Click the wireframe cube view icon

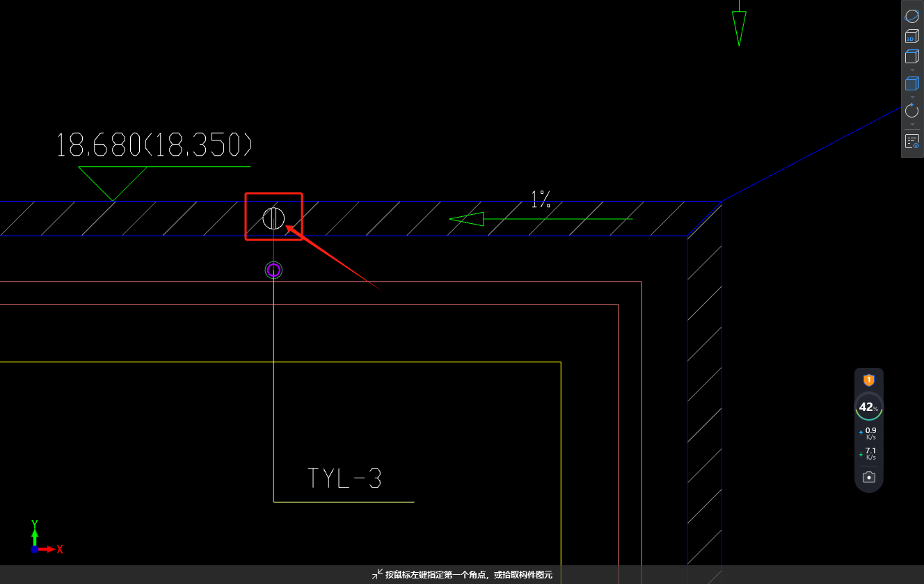(x=911, y=56)
